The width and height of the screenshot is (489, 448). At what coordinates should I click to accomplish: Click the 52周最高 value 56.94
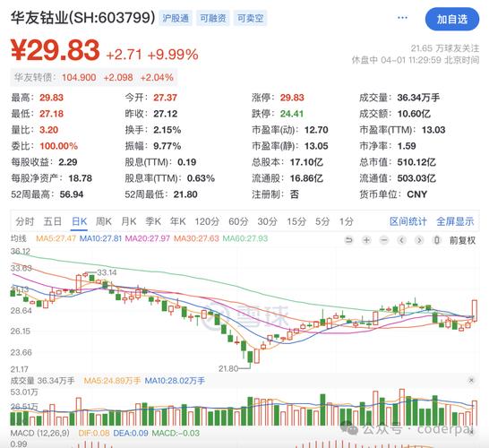pyautogui.click(x=72, y=194)
